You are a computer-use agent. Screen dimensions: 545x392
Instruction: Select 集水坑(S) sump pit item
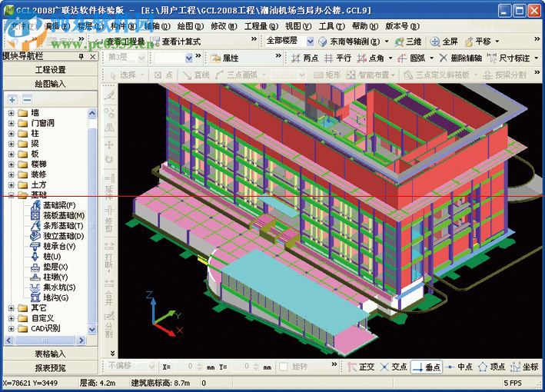(53, 287)
